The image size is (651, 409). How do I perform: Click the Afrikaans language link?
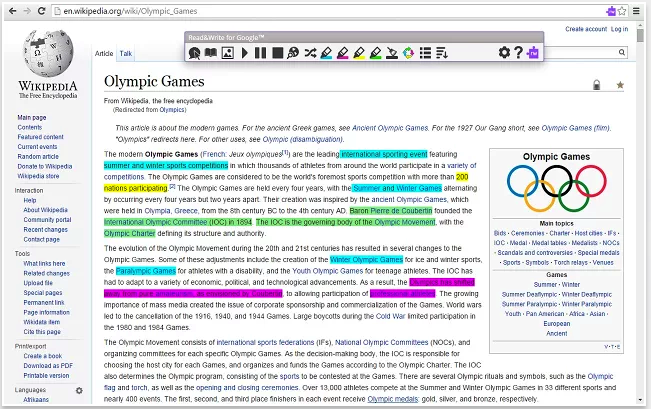[36, 400]
